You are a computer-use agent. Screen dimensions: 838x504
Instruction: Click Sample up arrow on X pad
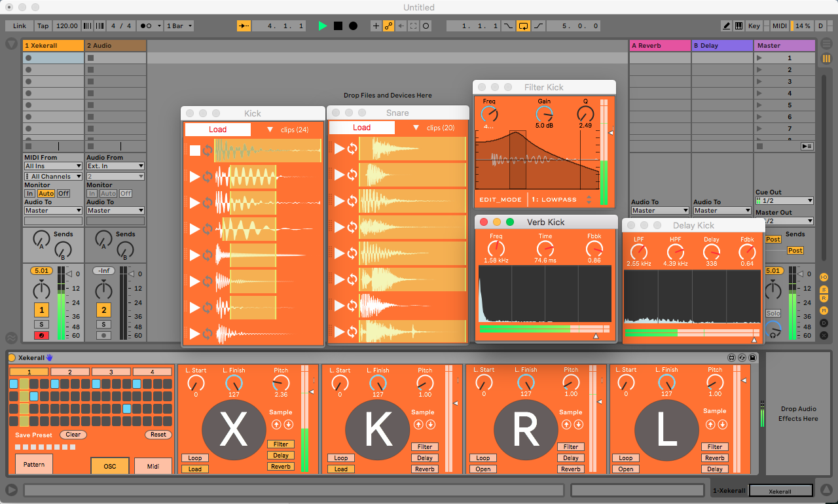[x=277, y=425]
